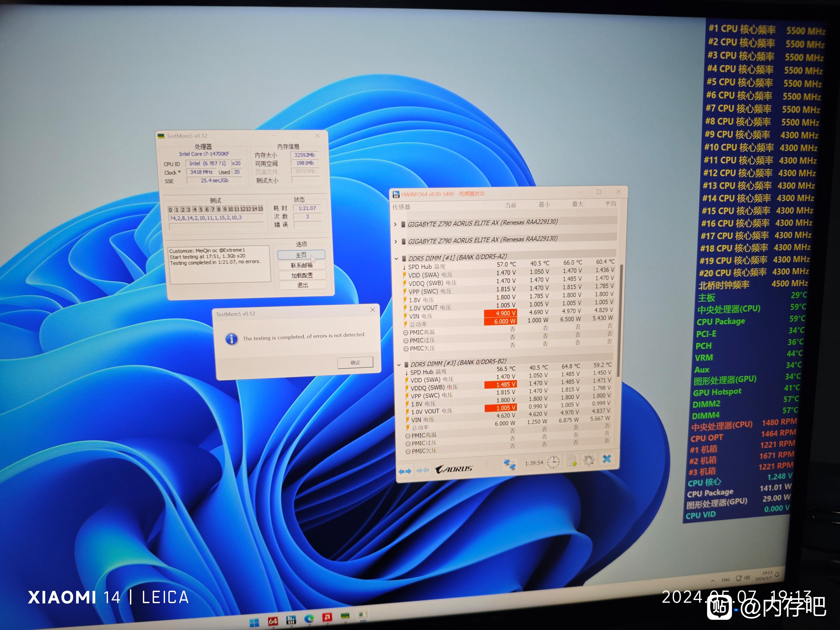Click the AORUS logo in HWiNFO

(x=454, y=469)
